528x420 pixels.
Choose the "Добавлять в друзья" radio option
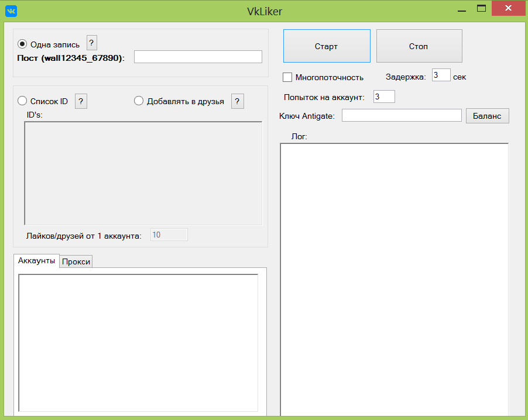(139, 101)
